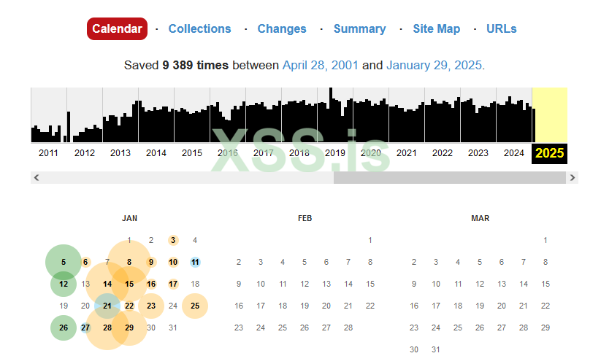
Task: View the Summary tab
Action: 359,29
